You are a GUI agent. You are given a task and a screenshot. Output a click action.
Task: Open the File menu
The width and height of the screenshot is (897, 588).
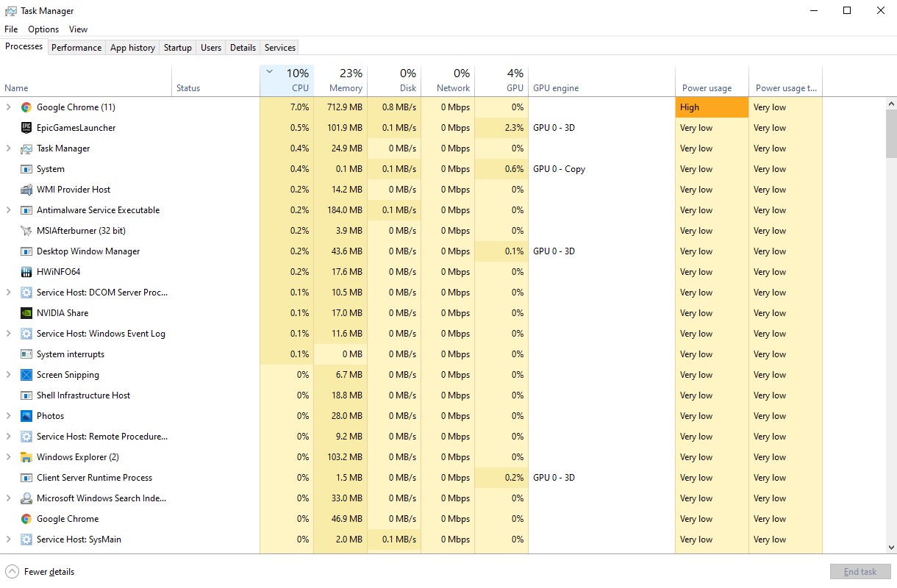(11, 29)
